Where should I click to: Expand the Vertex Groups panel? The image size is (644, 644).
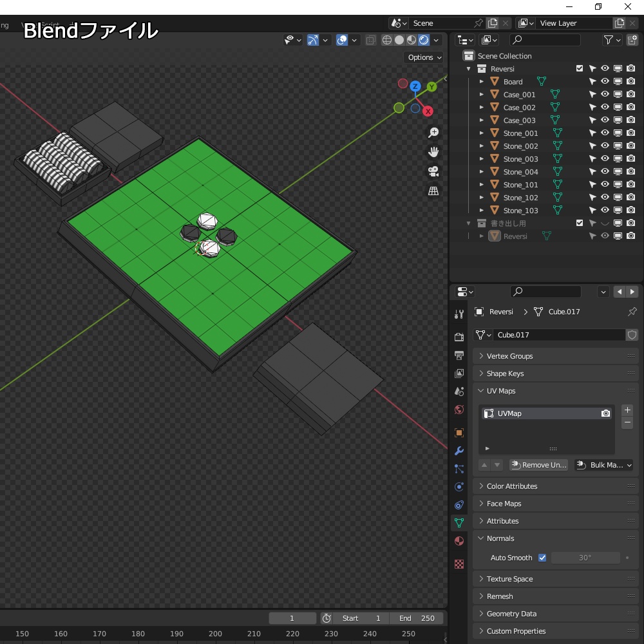[x=555, y=356]
